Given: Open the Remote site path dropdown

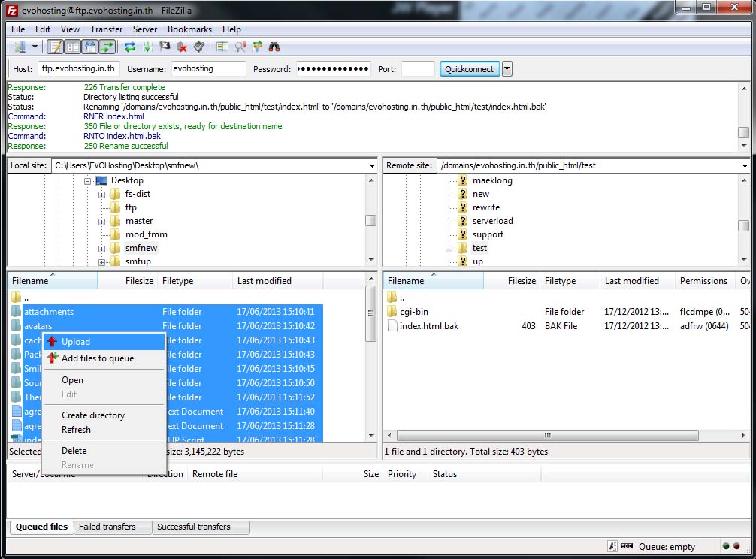Looking at the screenshot, I should [745, 166].
